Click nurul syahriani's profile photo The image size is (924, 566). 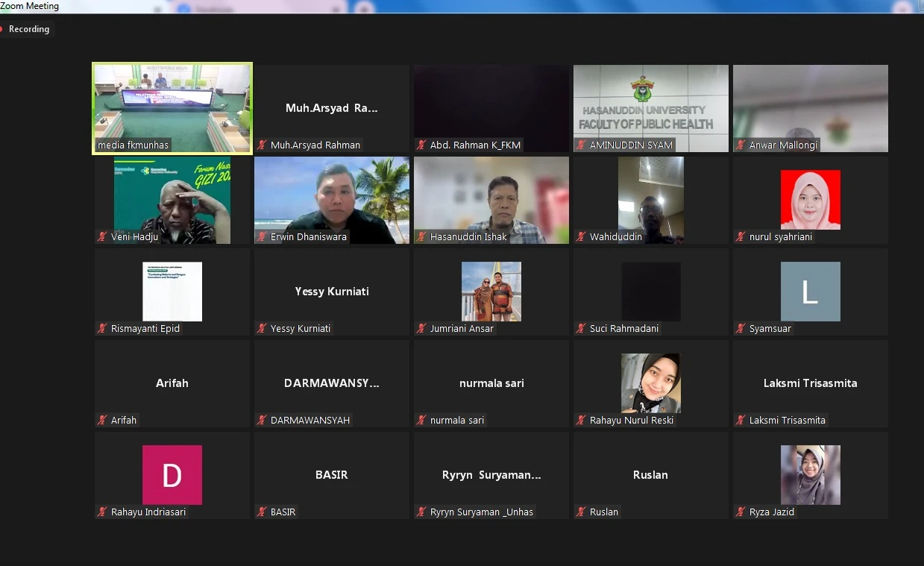coord(810,199)
